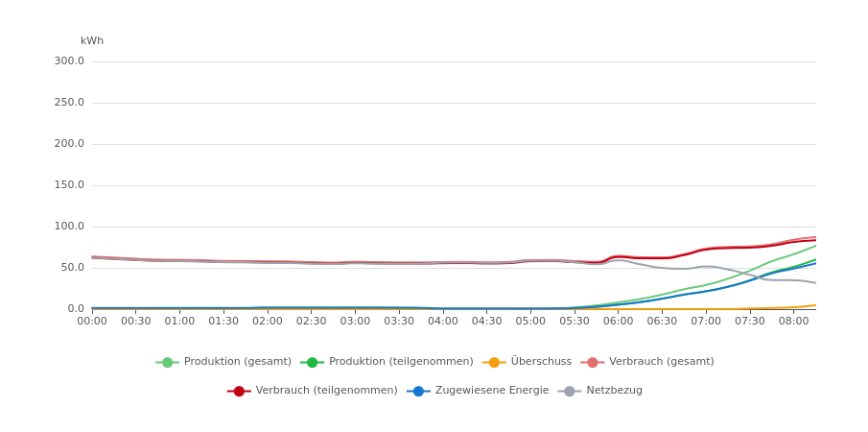Click the blue Zugewiesene Energie marker
The image size is (868, 432).
[418, 391]
